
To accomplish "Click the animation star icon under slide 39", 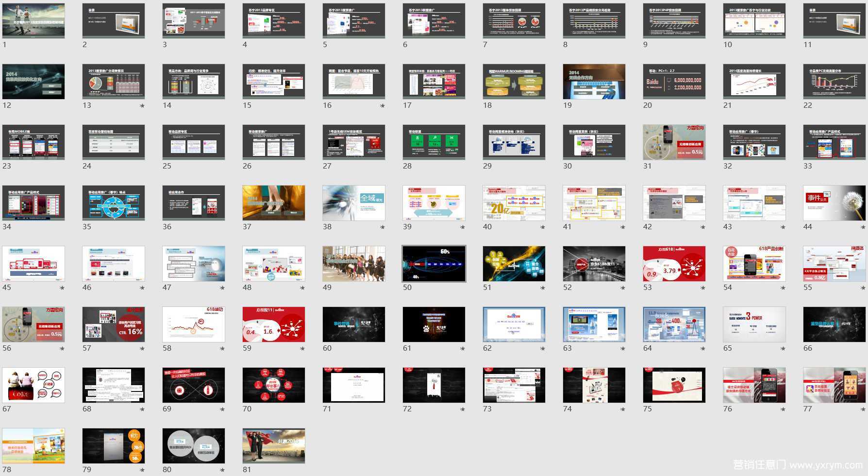I will tap(463, 227).
